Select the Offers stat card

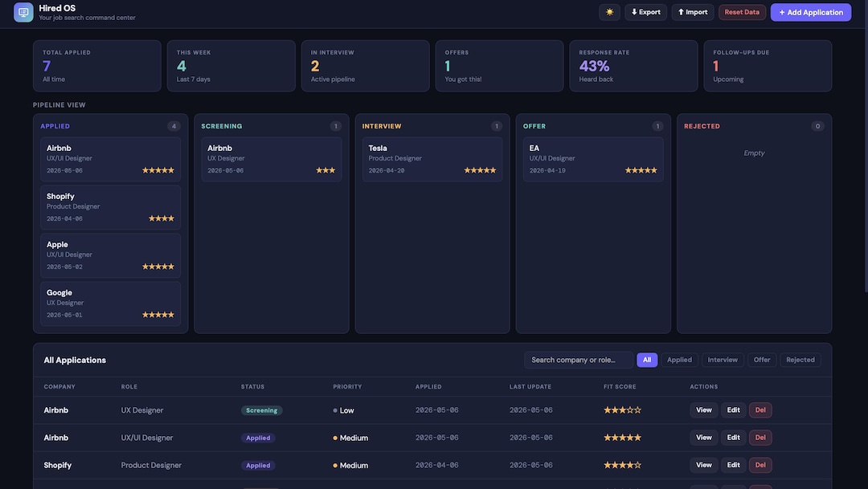point(499,66)
